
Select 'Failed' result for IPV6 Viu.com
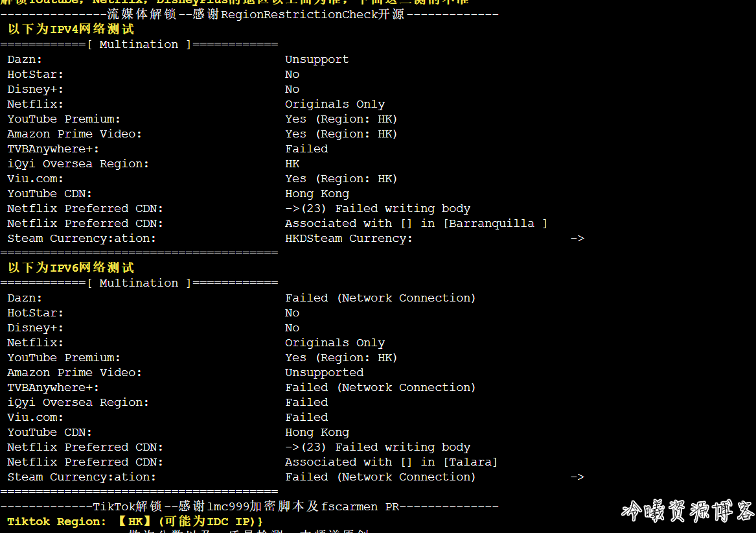(x=306, y=418)
